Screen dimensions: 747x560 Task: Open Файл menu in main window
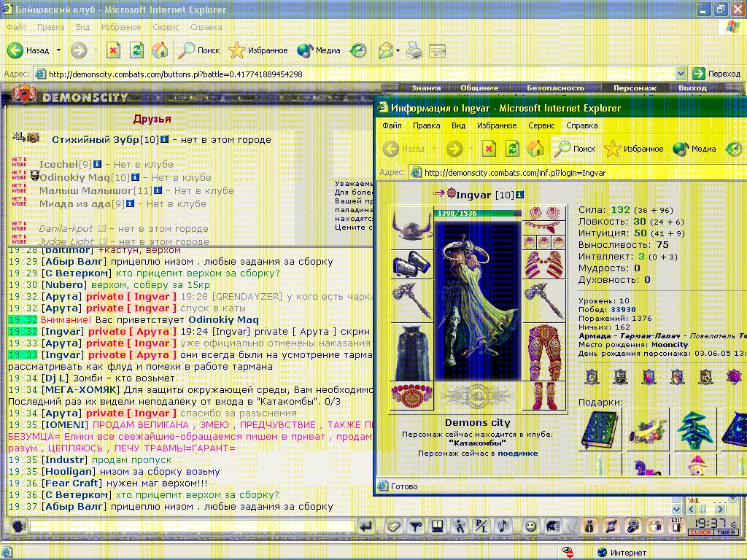[x=16, y=27]
